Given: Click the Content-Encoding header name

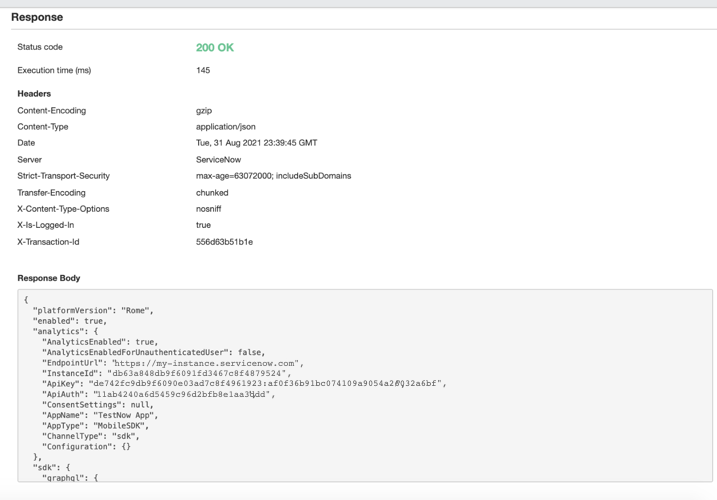Looking at the screenshot, I should click(52, 111).
